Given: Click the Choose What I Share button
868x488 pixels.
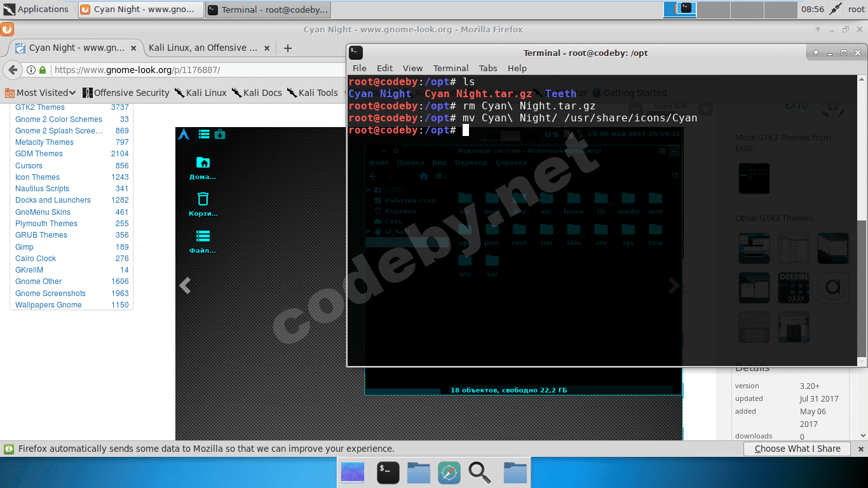Looking at the screenshot, I should click(797, 449).
